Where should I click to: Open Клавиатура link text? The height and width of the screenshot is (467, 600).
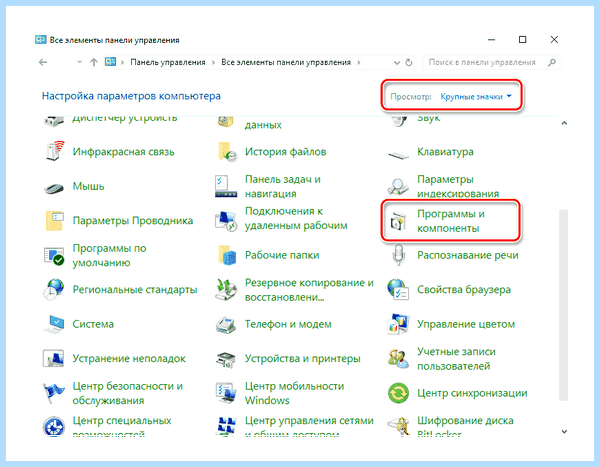(445, 152)
